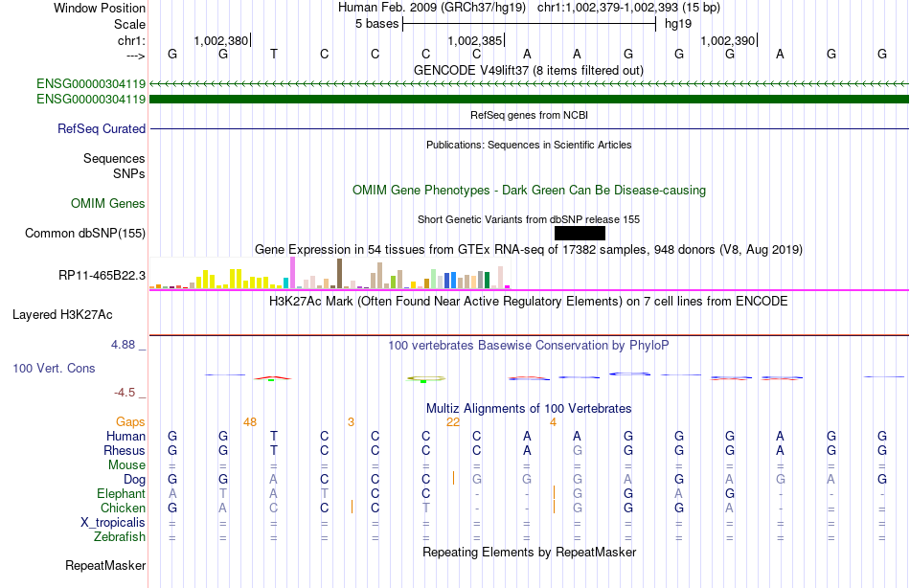The image size is (910, 588).
Task: Click the orange gap count 4
Action: (x=553, y=422)
